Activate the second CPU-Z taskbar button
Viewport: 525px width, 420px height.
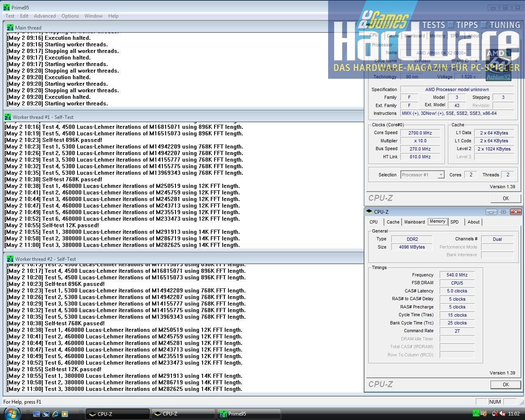tap(183, 414)
